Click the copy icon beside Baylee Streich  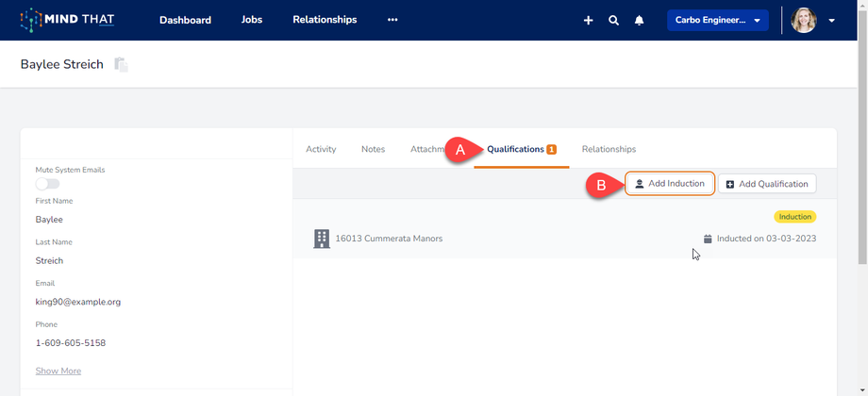121,64
